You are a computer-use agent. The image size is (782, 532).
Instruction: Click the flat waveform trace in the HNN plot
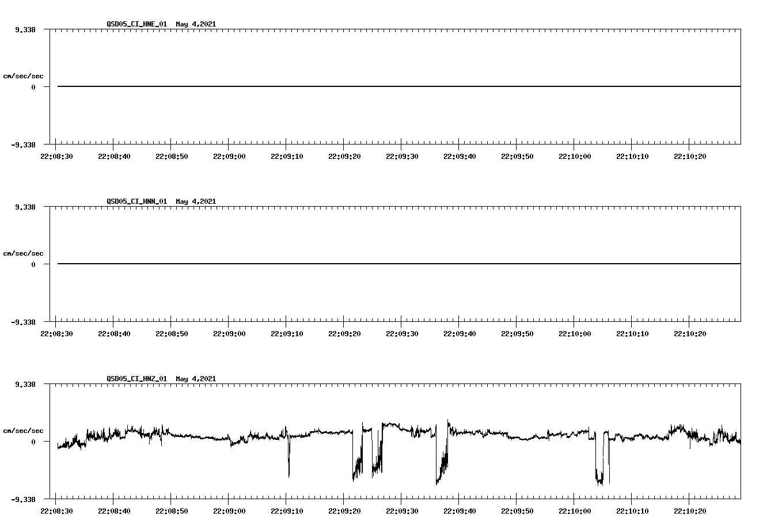point(346,263)
